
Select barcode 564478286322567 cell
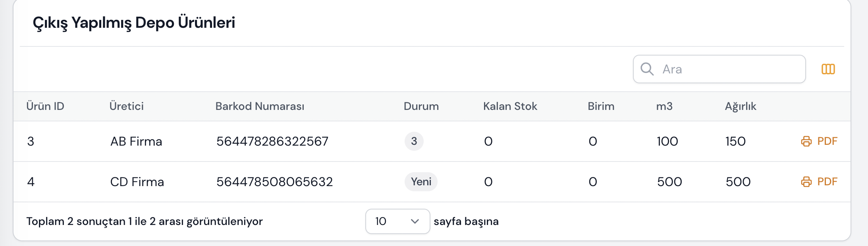click(272, 141)
